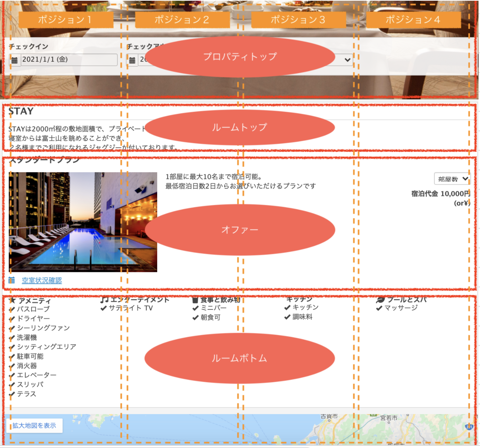Click the check-out calendar icon
This screenshot has height=448, width=480.
[132, 60]
